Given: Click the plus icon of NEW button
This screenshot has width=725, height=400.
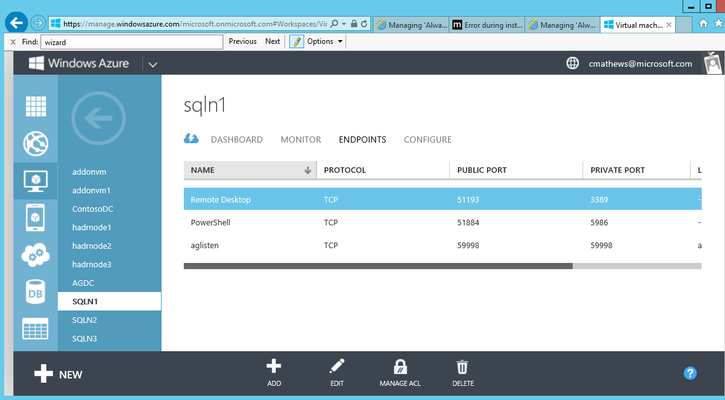Looking at the screenshot, I should 43,374.
